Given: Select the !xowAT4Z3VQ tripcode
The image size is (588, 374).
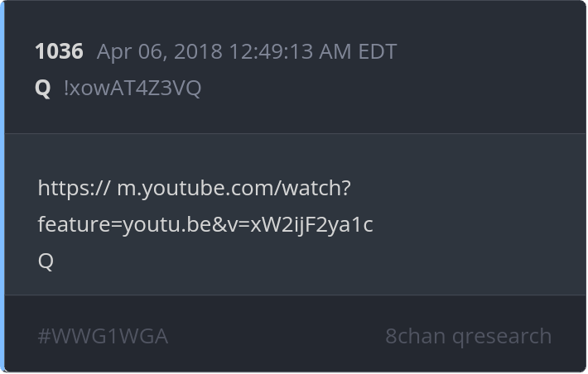Looking at the screenshot, I should (133, 89).
